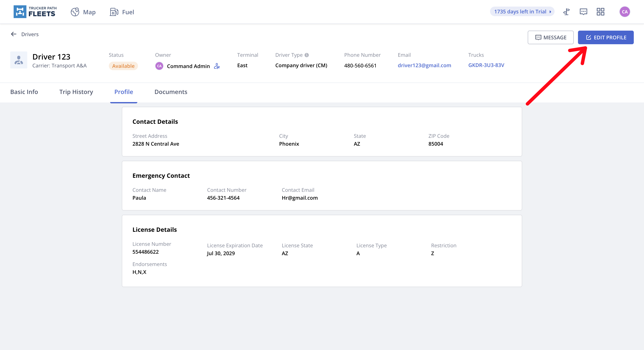Switch to the Basic Info tab
Viewport: 644px width, 350px height.
pos(24,92)
